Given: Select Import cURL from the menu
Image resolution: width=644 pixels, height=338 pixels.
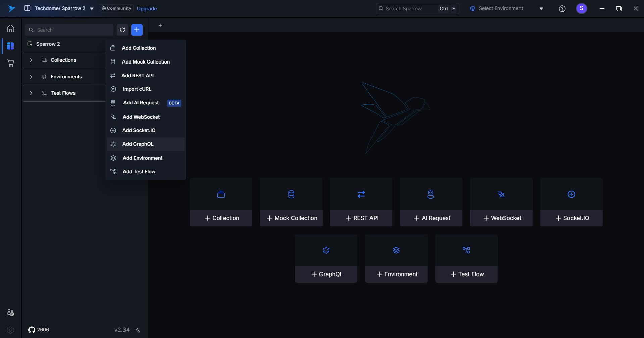Looking at the screenshot, I should [x=136, y=89].
